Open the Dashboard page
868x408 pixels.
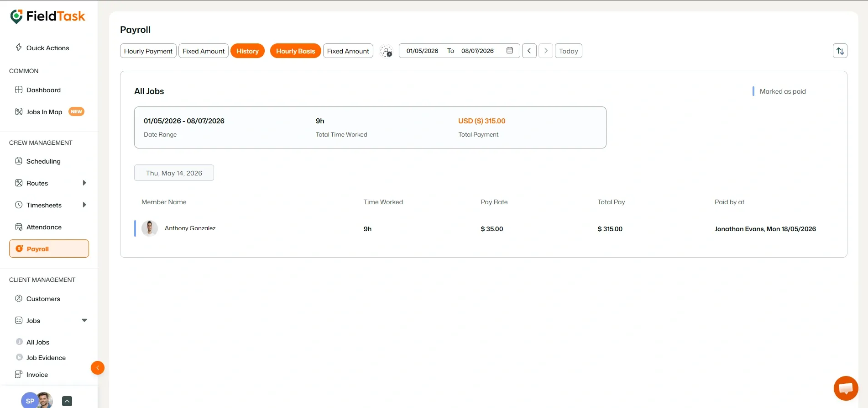pos(43,90)
